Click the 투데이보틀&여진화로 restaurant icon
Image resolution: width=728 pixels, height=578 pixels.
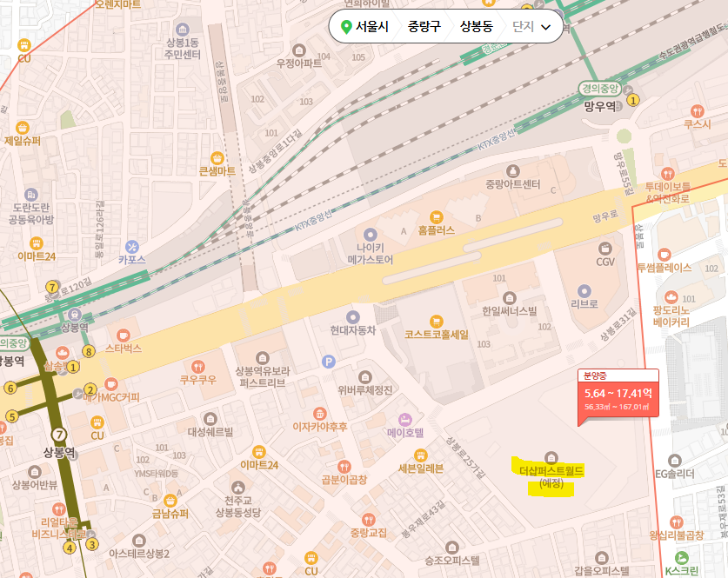(x=668, y=174)
